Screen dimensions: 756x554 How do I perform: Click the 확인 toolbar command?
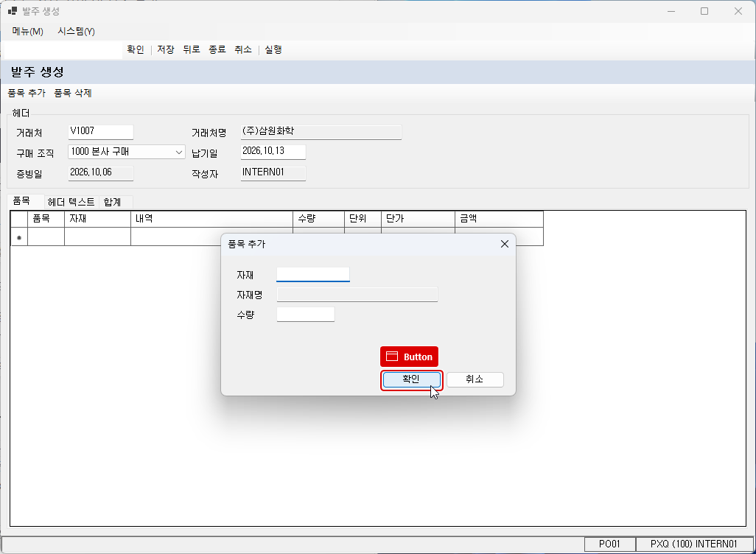136,49
